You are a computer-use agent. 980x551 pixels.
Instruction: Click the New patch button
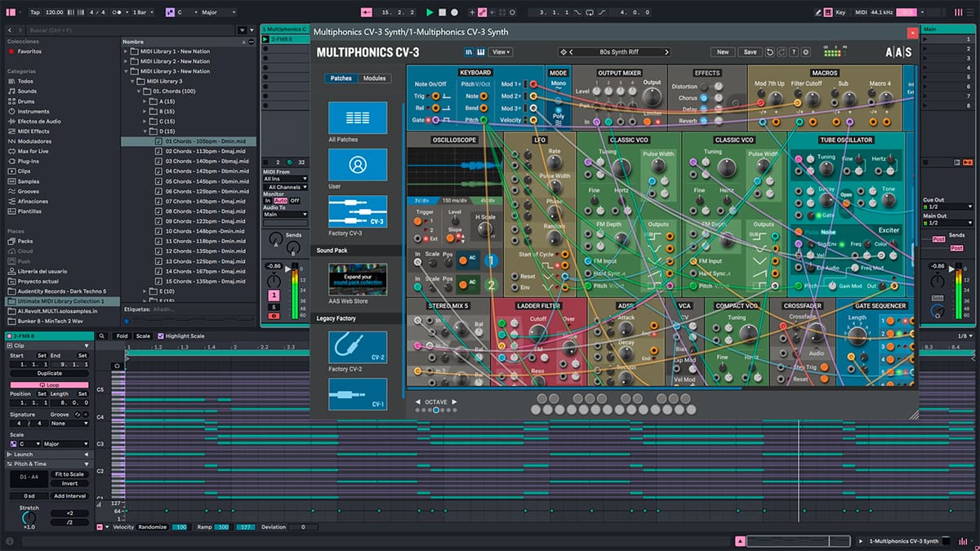coord(723,51)
